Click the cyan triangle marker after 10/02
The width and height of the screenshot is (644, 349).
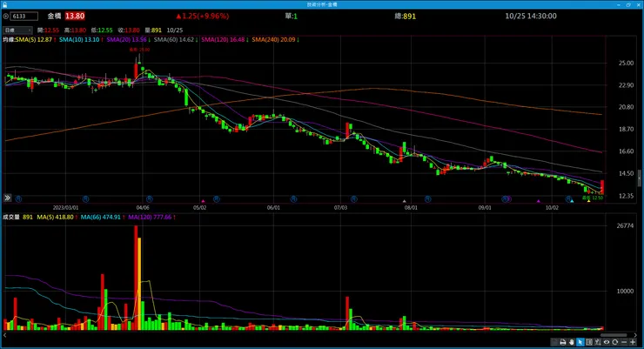point(572,201)
